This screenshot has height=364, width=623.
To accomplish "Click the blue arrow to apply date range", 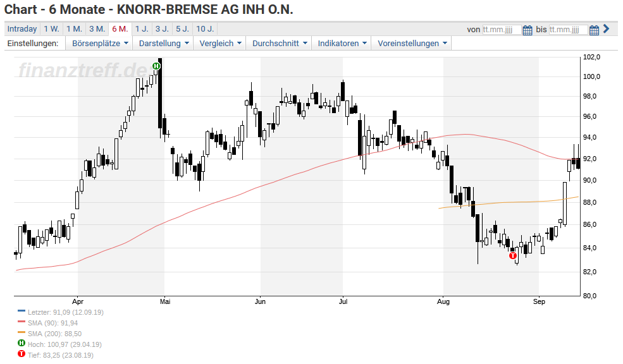I will (606, 28).
